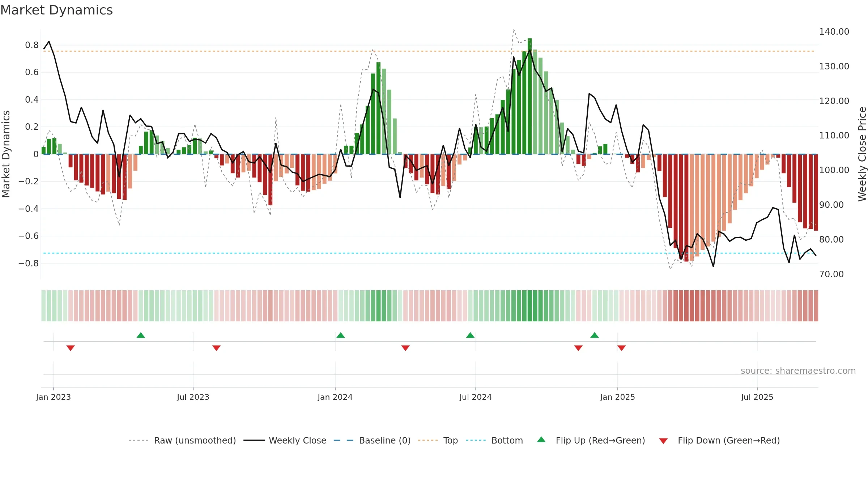Click the 130.00 price axis label
This screenshot has height=488, width=868.
pyautogui.click(x=834, y=67)
